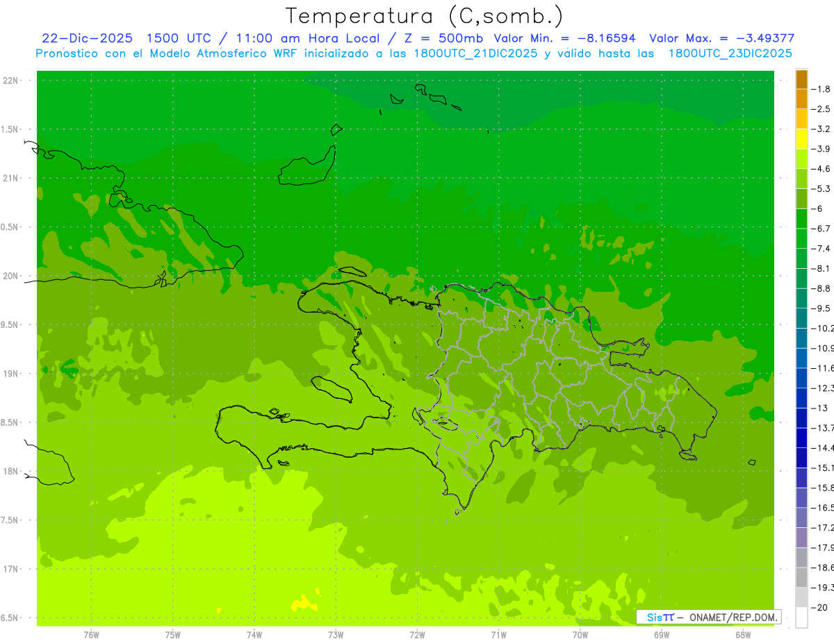Screen dimensions: 834x644
Task: Click the small yellow warm patch near the map bottom
Action: pyautogui.click(x=302, y=604)
